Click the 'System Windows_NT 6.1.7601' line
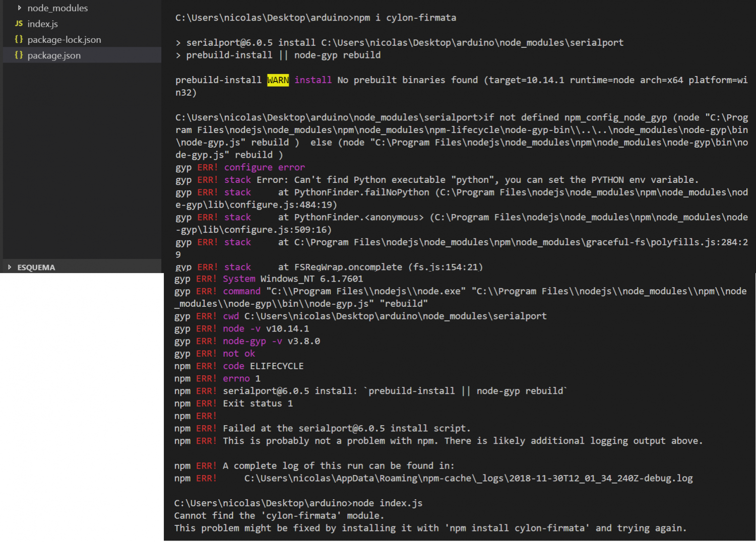Image resolution: width=756 pixels, height=542 pixels. click(x=269, y=279)
